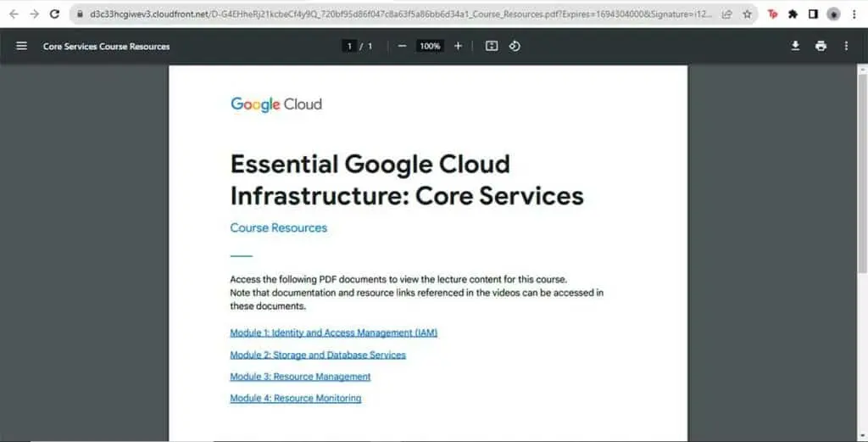Click the Google Cloud logo
Image resolution: width=868 pixels, height=442 pixels.
point(276,104)
